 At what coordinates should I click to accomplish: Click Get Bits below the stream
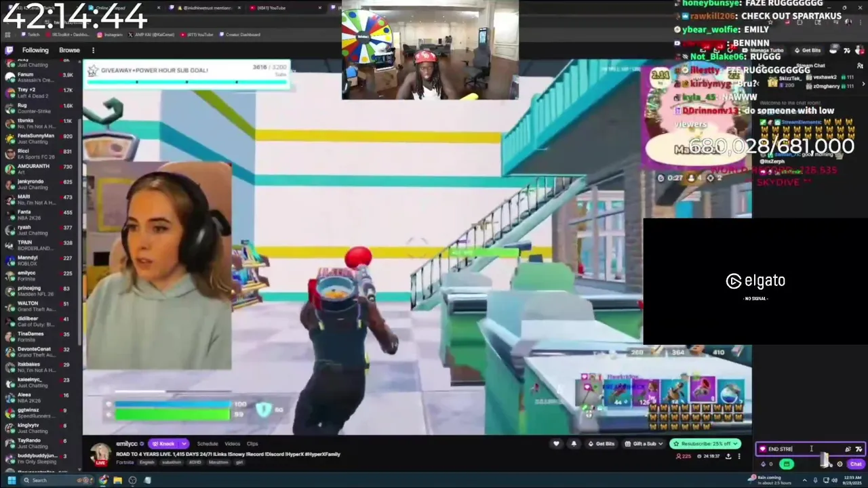pyautogui.click(x=601, y=444)
